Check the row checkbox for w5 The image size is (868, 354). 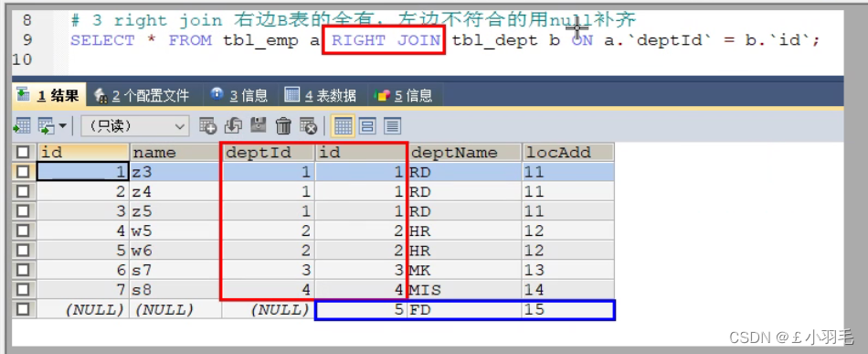23,231
